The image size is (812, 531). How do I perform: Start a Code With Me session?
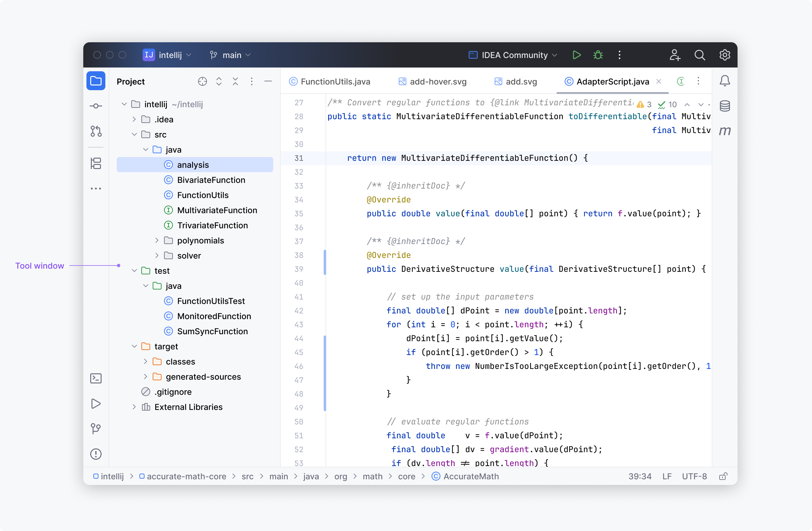point(675,55)
